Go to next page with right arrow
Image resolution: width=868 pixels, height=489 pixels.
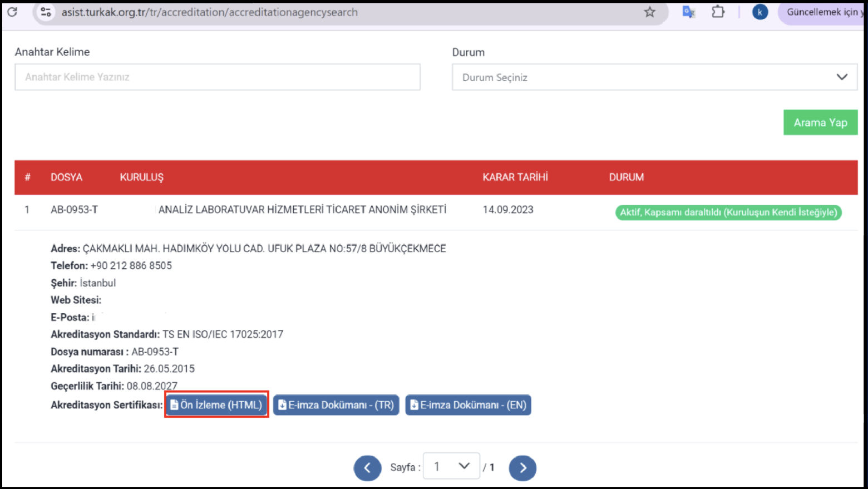pyautogui.click(x=522, y=468)
